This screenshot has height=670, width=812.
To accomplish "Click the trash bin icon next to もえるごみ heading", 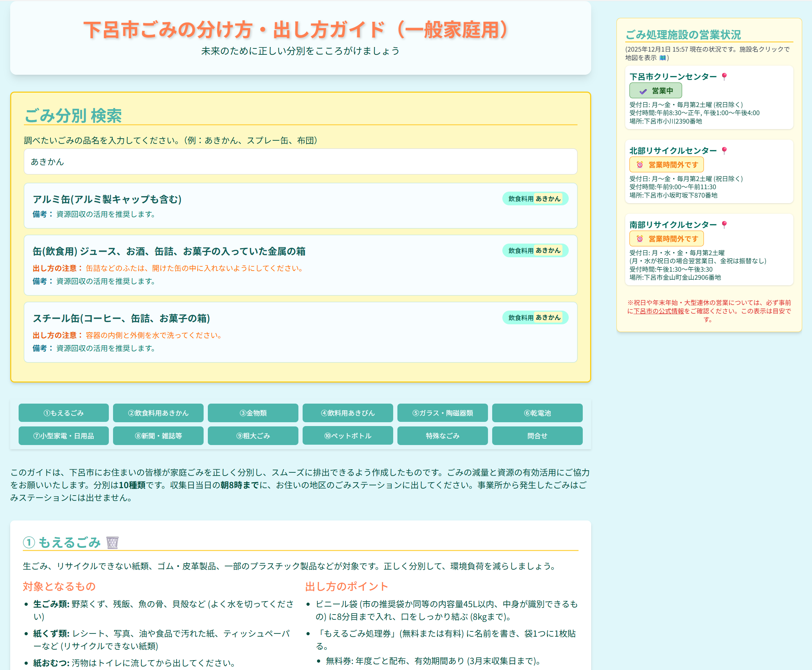I will tap(112, 543).
